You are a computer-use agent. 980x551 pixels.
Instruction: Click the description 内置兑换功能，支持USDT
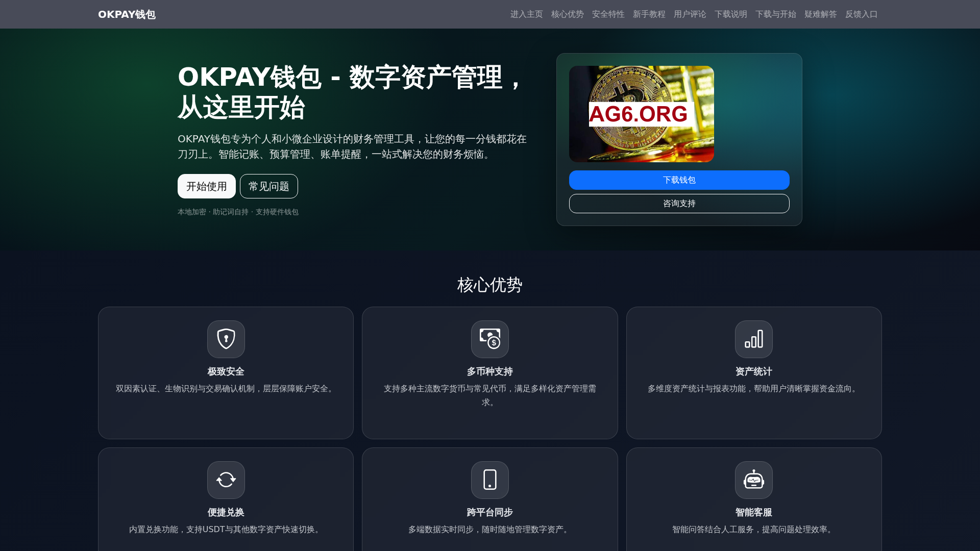pos(226,530)
